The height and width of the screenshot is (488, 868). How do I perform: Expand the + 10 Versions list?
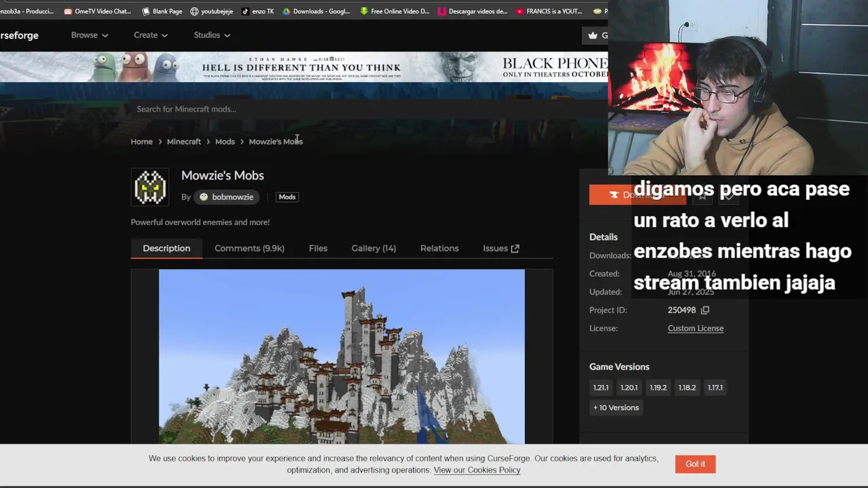pyautogui.click(x=616, y=407)
